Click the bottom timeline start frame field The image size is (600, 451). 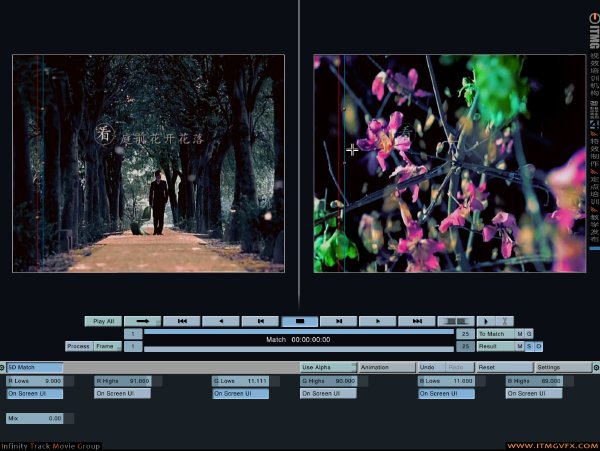pos(133,346)
